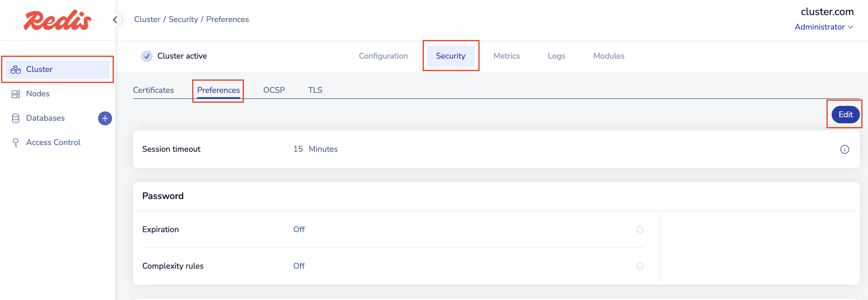Screen dimensions: 868x300
Task: Go to the Modules tab
Action: (609, 56)
